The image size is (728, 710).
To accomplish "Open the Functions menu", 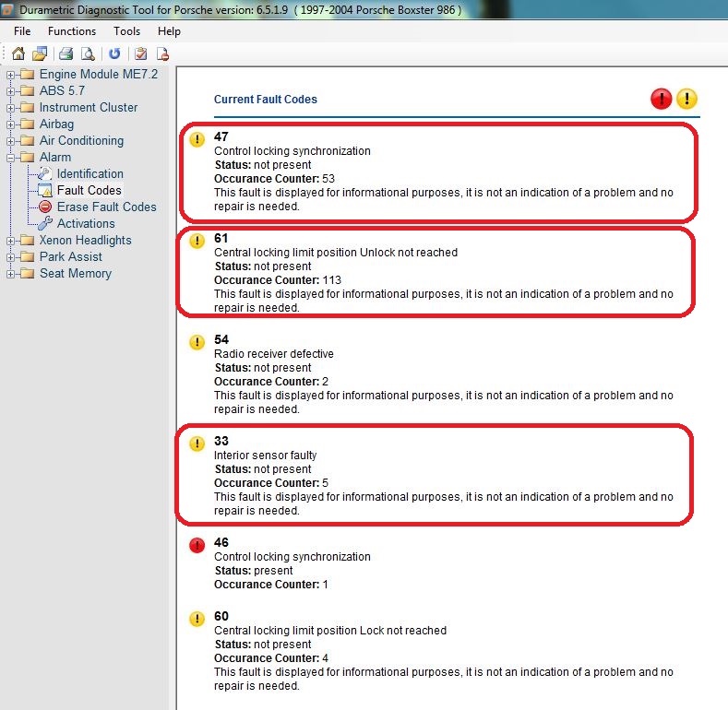I will pyautogui.click(x=72, y=31).
